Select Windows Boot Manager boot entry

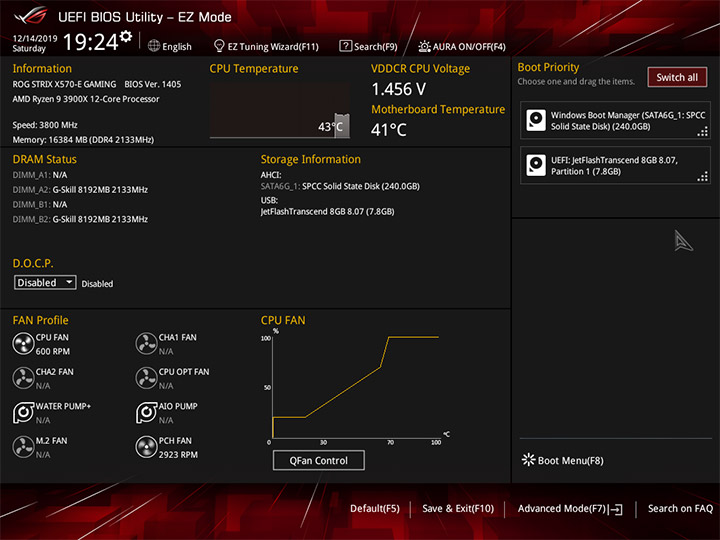click(x=615, y=120)
